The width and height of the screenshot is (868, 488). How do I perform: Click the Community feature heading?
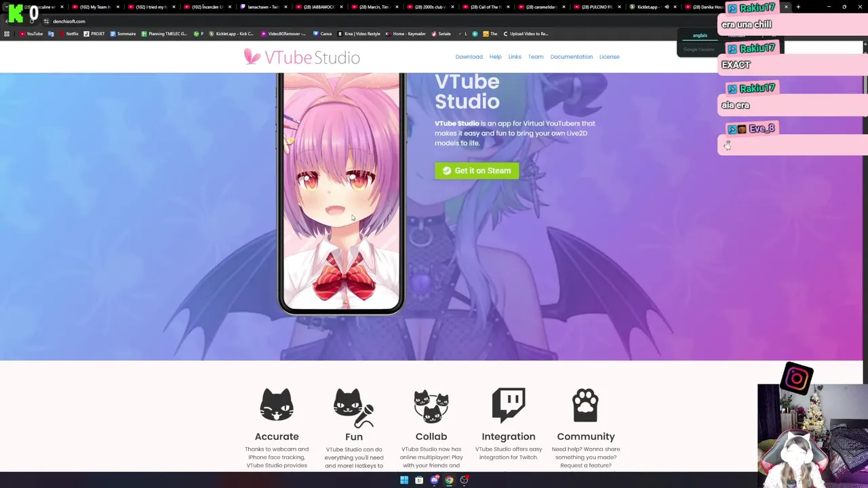pyautogui.click(x=586, y=436)
